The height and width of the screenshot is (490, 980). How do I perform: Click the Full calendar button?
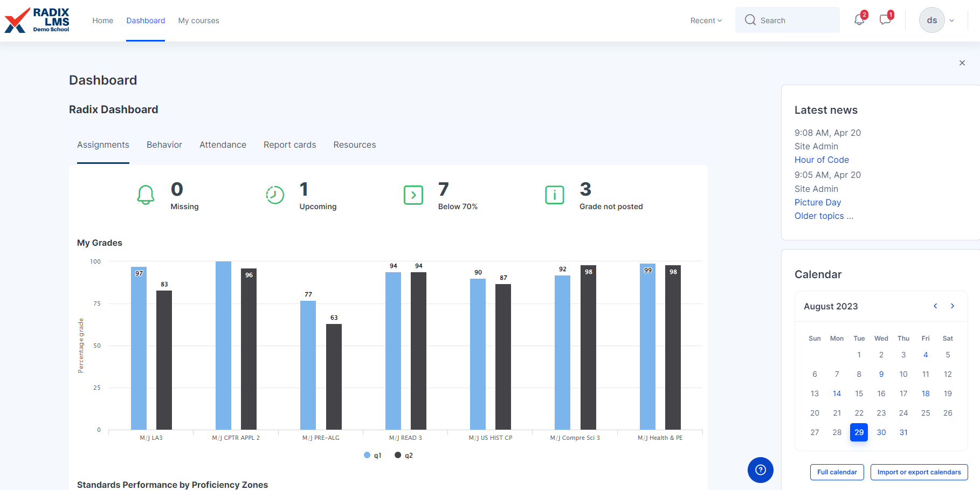coord(837,472)
